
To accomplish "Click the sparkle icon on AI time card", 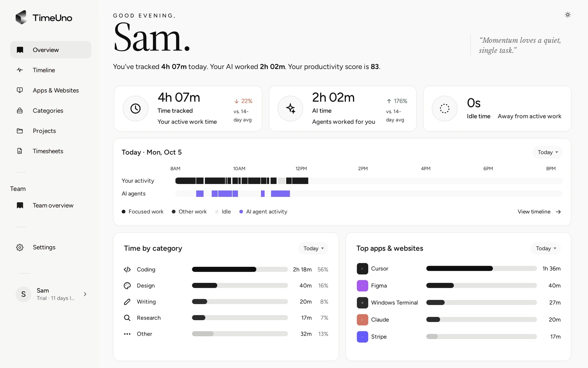I will [x=290, y=109].
